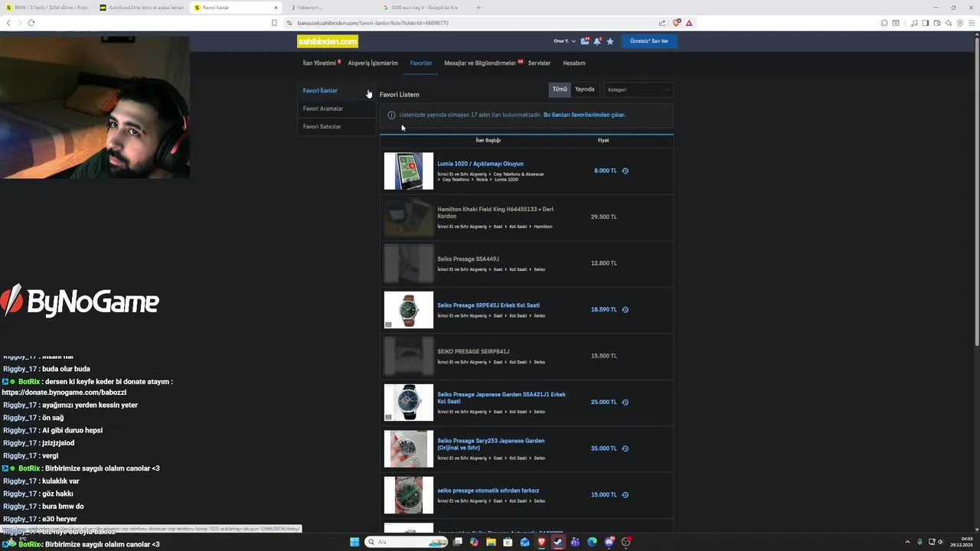980x551 pixels.
Task: Open notifications bell icon in header
Action: [597, 41]
